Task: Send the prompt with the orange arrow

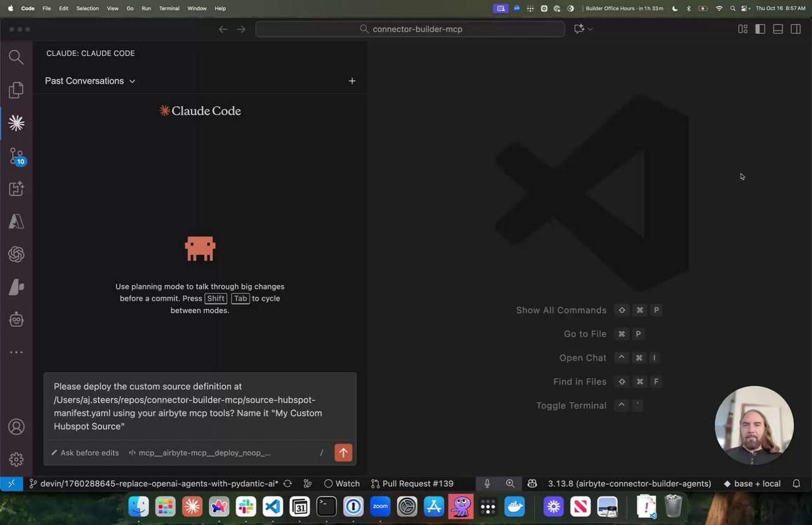Action: point(343,453)
